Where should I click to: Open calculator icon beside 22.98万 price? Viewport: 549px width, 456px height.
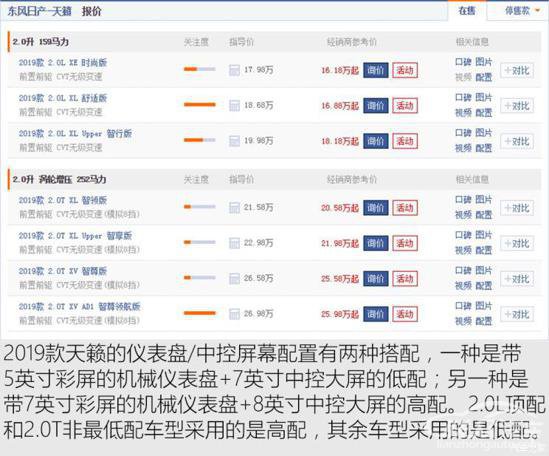pos(234,243)
